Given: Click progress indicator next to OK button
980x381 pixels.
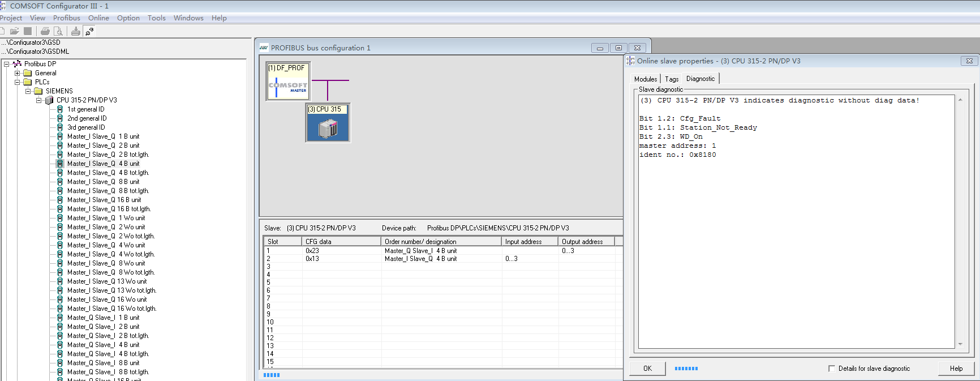Looking at the screenshot, I should pyautogui.click(x=686, y=369).
